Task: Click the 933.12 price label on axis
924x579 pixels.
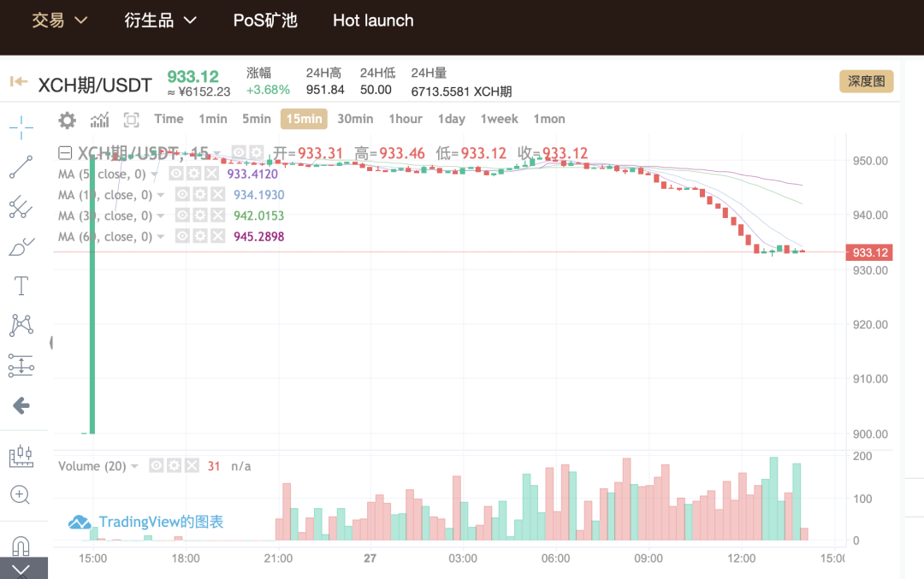Action: click(870, 252)
